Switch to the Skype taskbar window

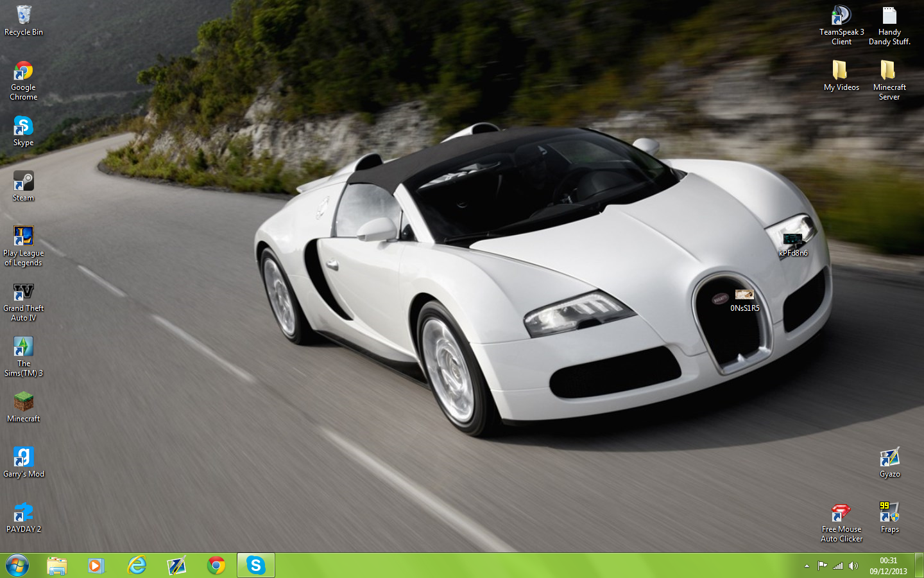(256, 566)
